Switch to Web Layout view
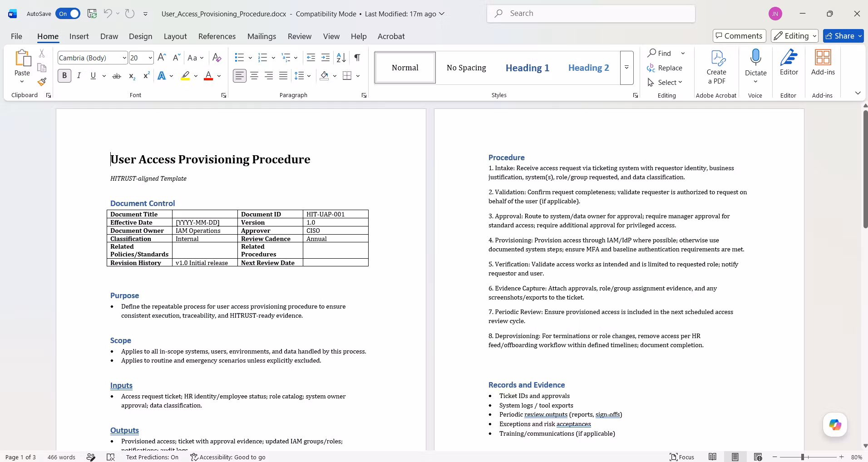 (758, 457)
